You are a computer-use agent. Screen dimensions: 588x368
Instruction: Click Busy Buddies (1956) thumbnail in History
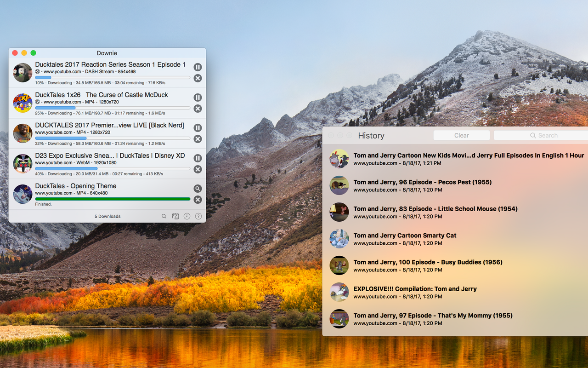[x=339, y=265]
